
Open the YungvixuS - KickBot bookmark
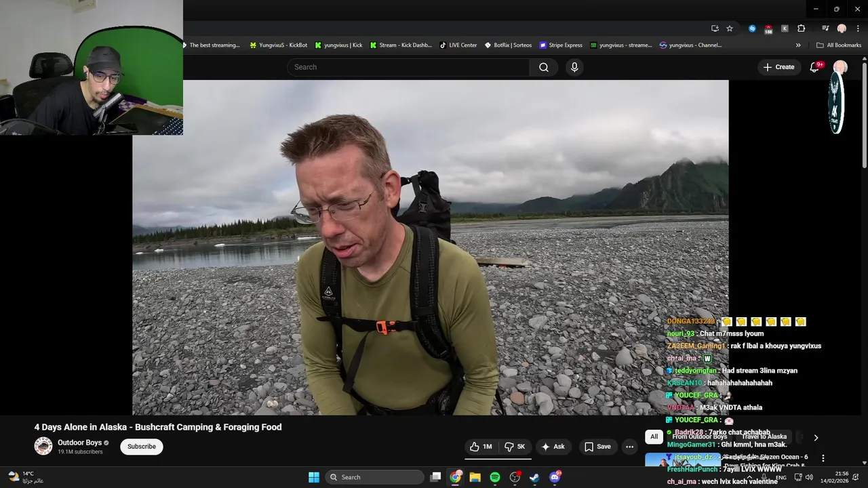click(x=279, y=45)
